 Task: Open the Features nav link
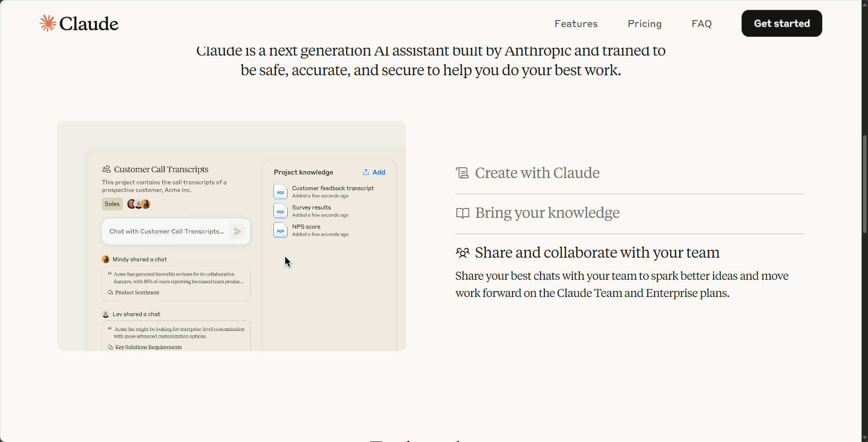click(576, 24)
